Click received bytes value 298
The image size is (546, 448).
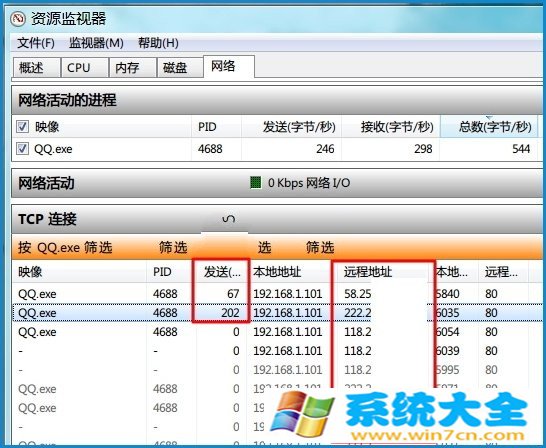coord(423,149)
